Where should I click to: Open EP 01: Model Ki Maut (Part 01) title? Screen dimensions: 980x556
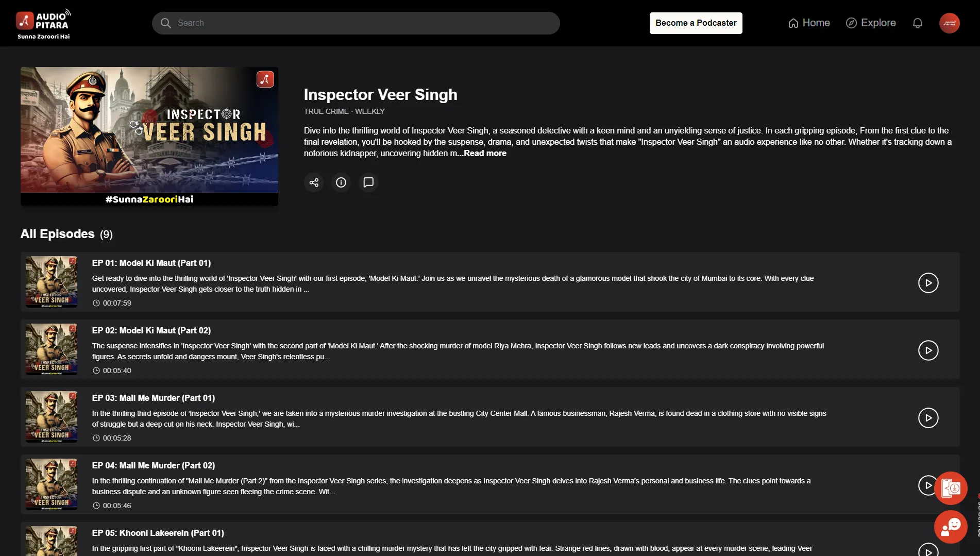(x=151, y=263)
